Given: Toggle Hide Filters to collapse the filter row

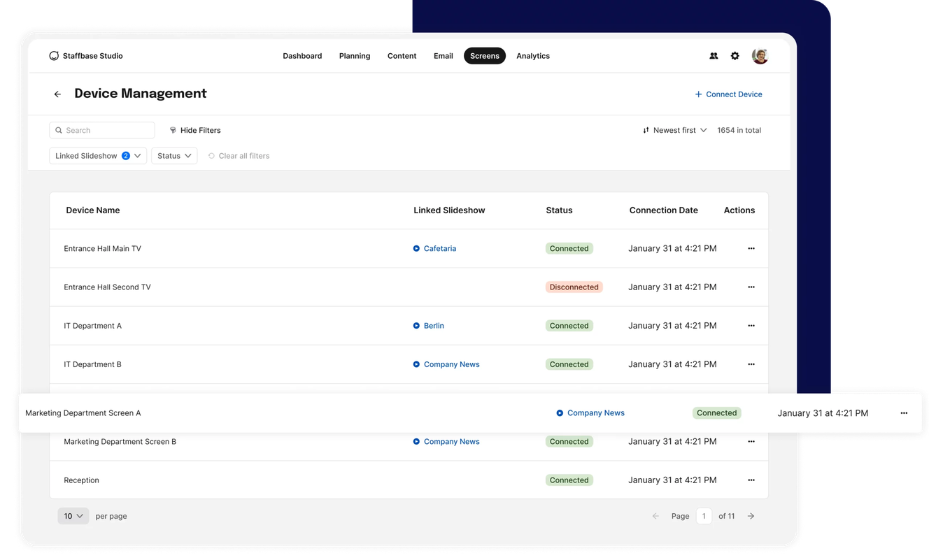Looking at the screenshot, I should (x=200, y=130).
